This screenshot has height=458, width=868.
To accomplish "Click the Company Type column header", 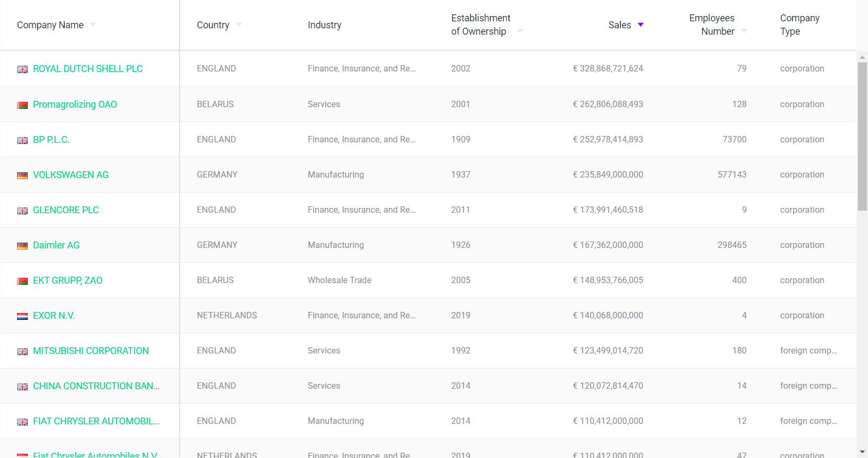I will [x=799, y=25].
